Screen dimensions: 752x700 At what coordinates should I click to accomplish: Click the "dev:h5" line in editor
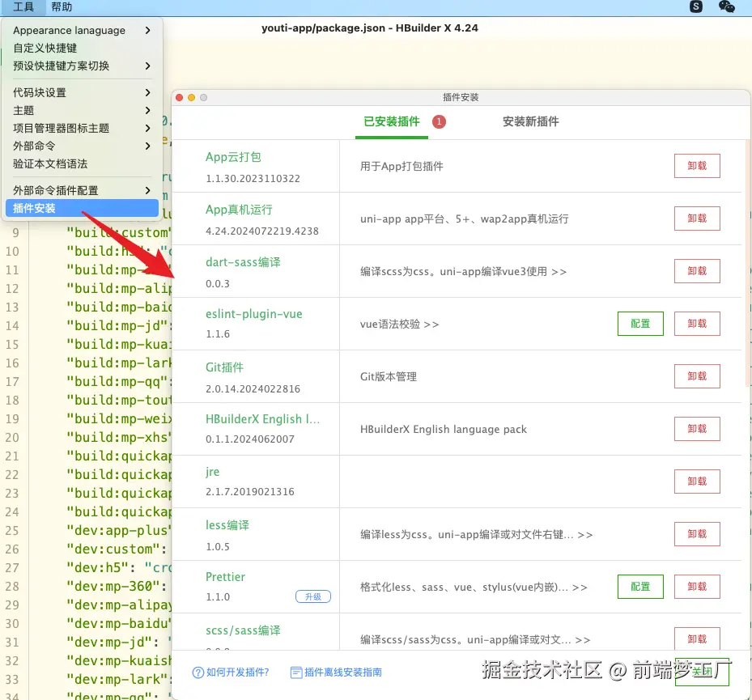click(x=120, y=567)
